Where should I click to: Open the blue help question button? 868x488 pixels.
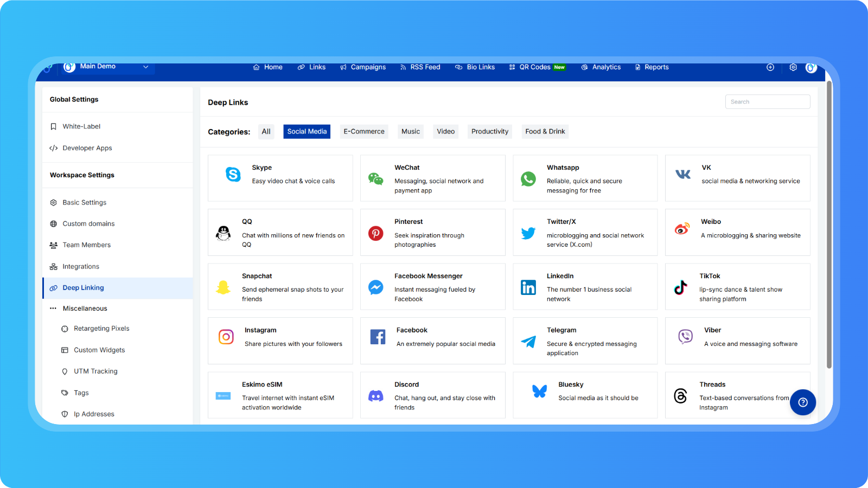tap(803, 402)
